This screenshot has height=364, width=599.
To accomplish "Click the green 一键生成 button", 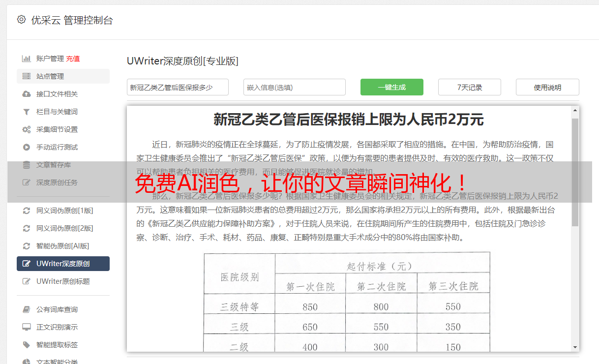I will 392,87.
